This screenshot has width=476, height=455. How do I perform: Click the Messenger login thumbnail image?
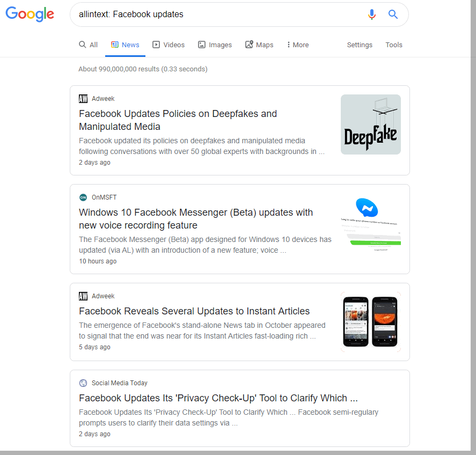click(x=371, y=223)
